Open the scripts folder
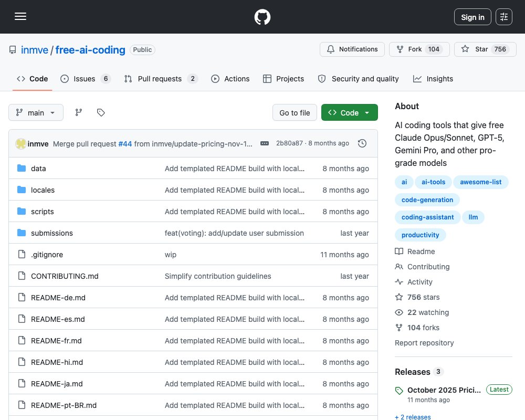 tap(42, 212)
